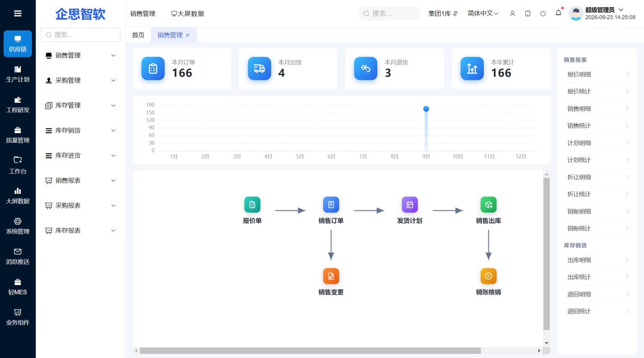644x358 pixels.
Task: Expand the 销售报表 menu group
Action: coord(80,180)
